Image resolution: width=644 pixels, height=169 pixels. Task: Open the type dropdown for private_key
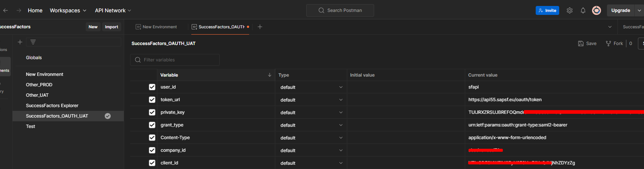pyautogui.click(x=311, y=112)
